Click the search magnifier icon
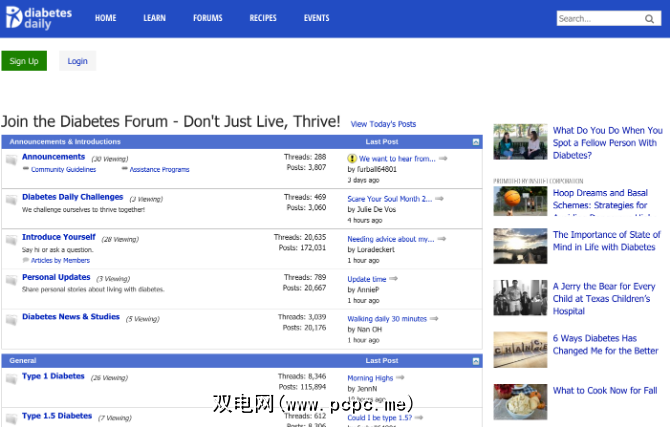Screen dimensions: 670x427 coord(650,19)
